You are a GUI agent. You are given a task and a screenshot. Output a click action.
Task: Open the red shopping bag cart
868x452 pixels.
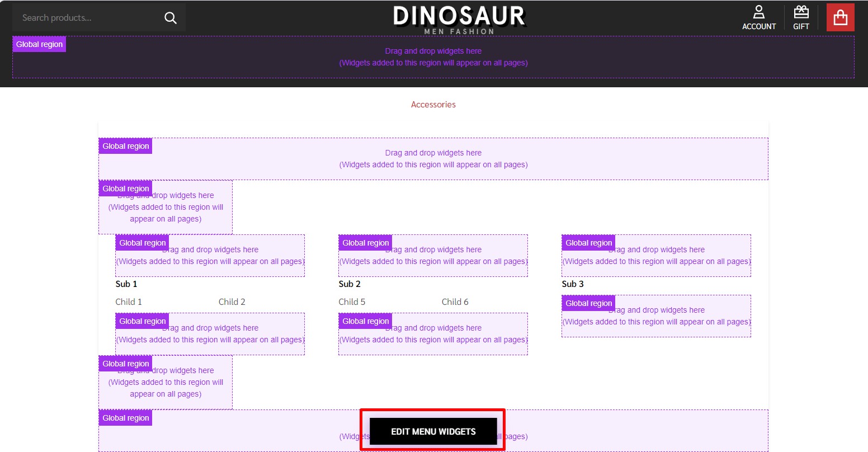[x=841, y=17]
